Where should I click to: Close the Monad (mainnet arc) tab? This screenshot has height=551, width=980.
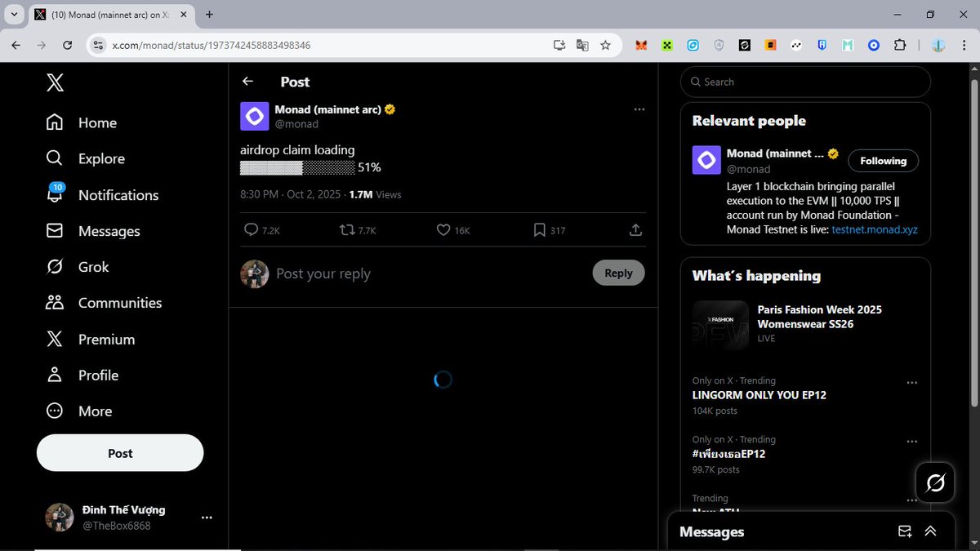(x=185, y=15)
